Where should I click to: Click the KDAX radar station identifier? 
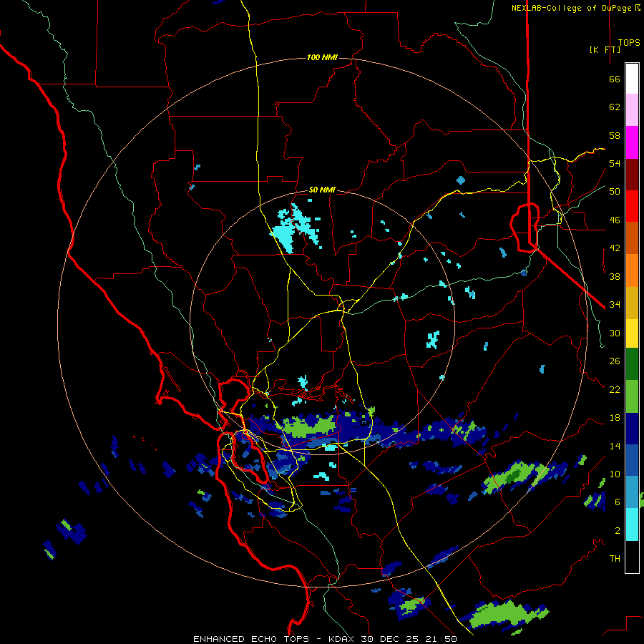(x=342, y=639)
